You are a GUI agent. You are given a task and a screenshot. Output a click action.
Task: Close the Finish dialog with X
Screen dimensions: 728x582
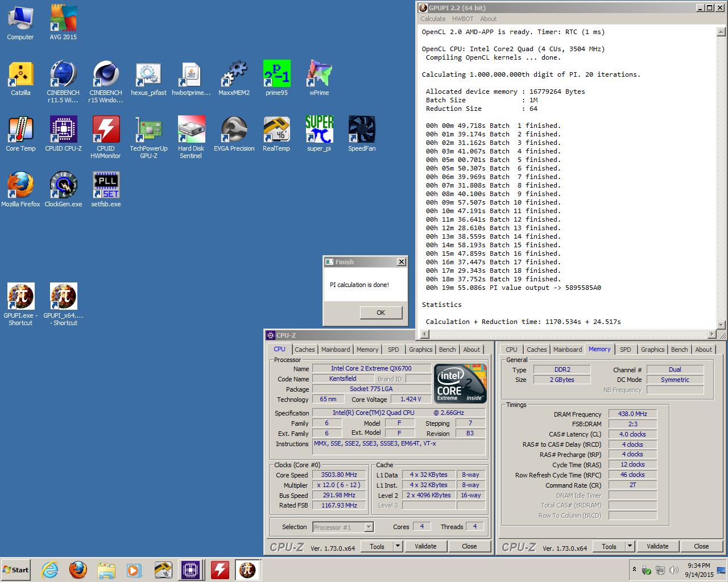point(401,262)
